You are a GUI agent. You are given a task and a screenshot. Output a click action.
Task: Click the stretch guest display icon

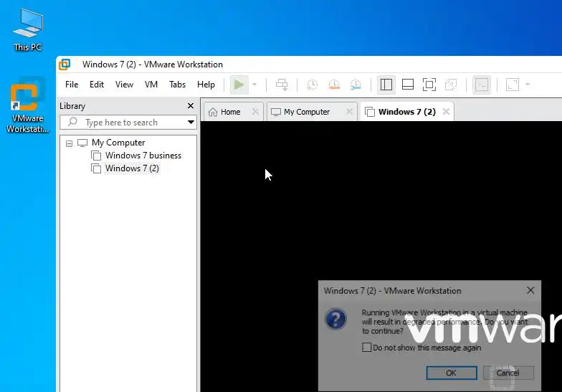point(513,85)
